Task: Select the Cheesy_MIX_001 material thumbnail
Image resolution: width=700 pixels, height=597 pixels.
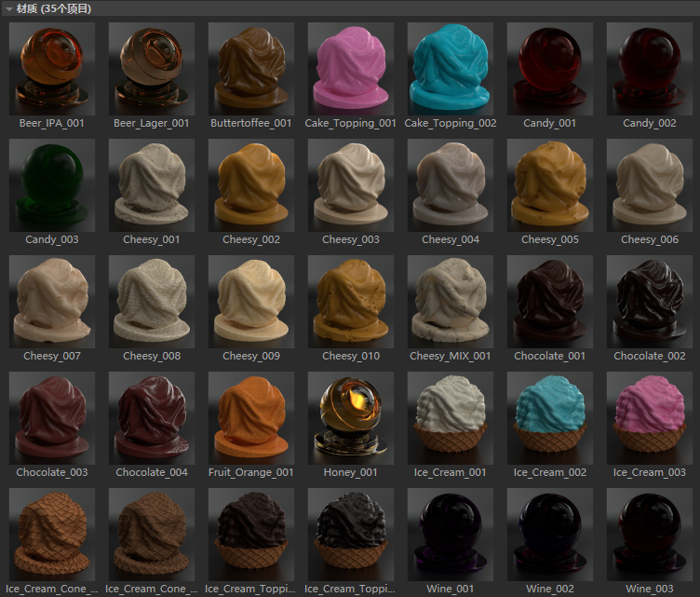Action: tap(450, 302)
